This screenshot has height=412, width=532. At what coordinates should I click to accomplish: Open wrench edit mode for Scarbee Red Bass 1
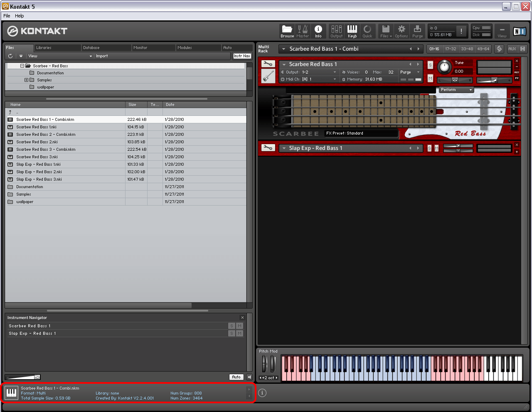coord(268,64)
